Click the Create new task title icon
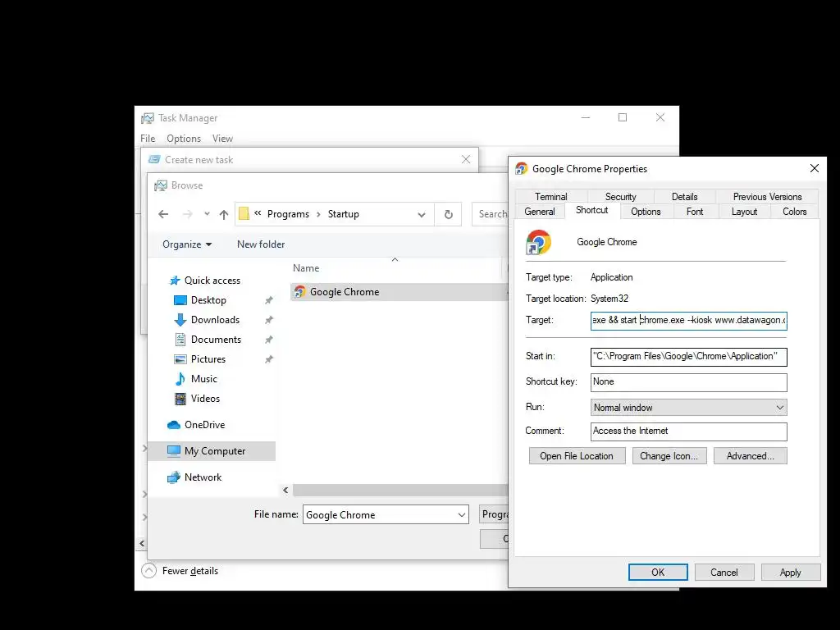The image size is (840, 630). pyautogui.click(x=154, y=160)
